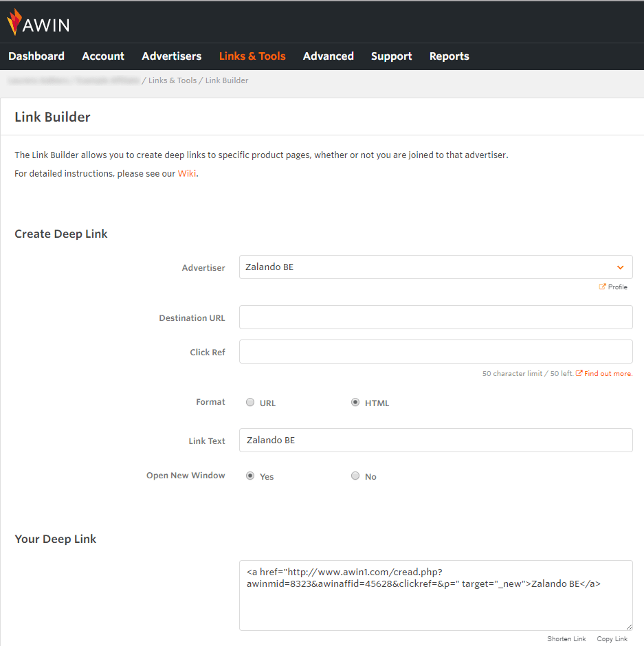The height and width of the screenshot is (646, 644).
Task: Click the AWIN flame logo
Action: 14,22
